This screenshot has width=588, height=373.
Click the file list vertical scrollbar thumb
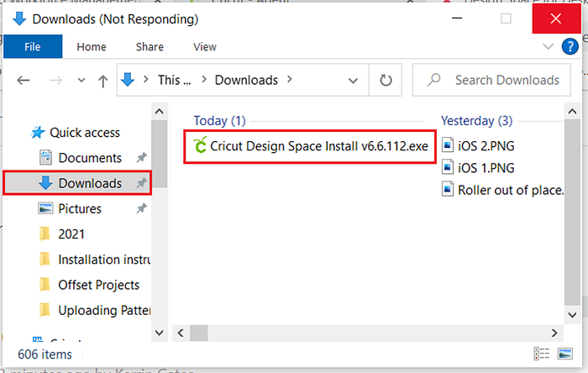tap(572, 213)
